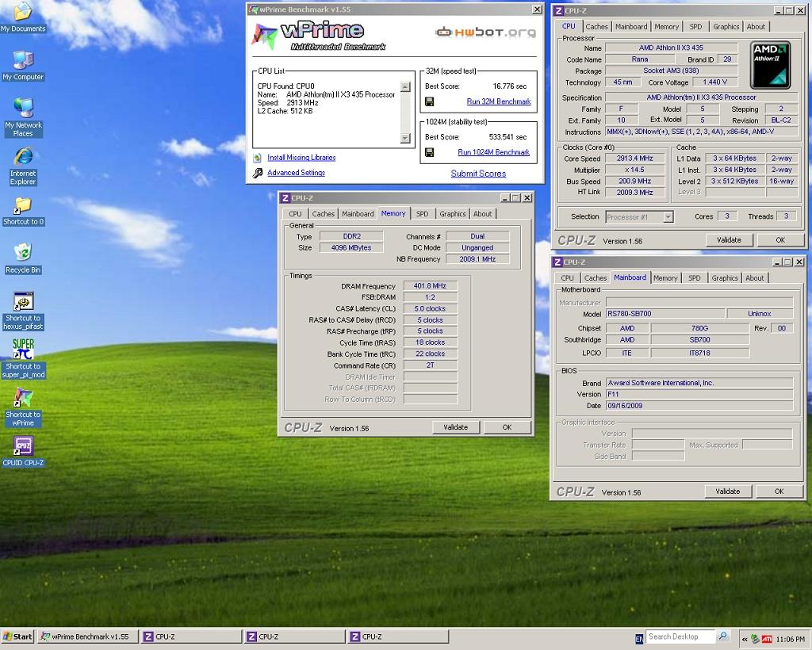
Task: Click OK in the Mainboard CPU-Z window
Action: [779, 491]
